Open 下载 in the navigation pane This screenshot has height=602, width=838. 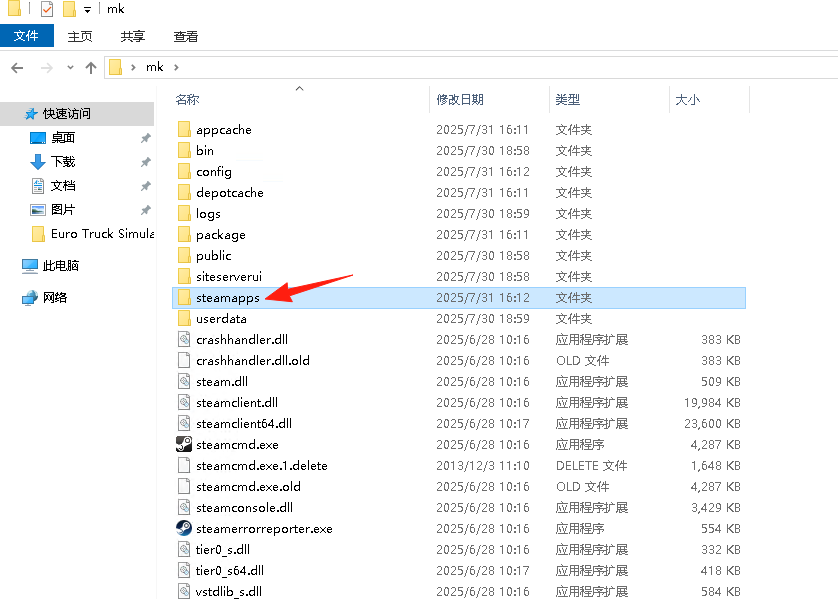[x=63, y=161]
